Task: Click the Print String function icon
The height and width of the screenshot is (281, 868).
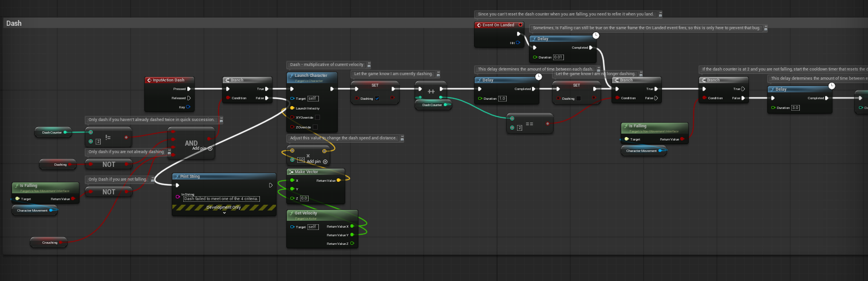Action: point(177,177)
